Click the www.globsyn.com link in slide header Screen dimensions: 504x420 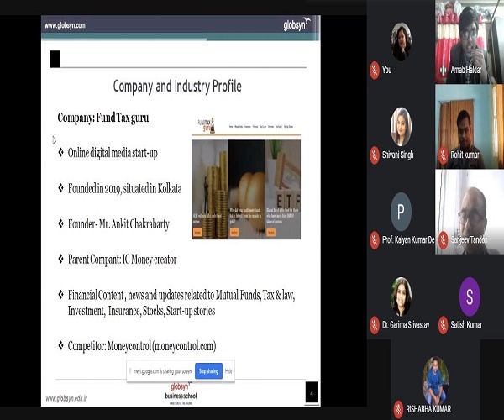click(x=65, y=25)
